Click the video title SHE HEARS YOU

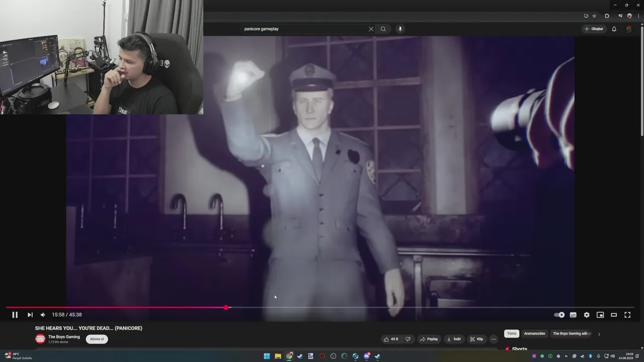(89, 328)
